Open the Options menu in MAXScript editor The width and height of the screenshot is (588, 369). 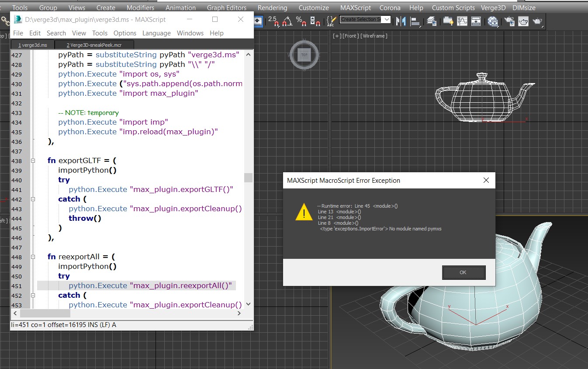pos(125,33)
